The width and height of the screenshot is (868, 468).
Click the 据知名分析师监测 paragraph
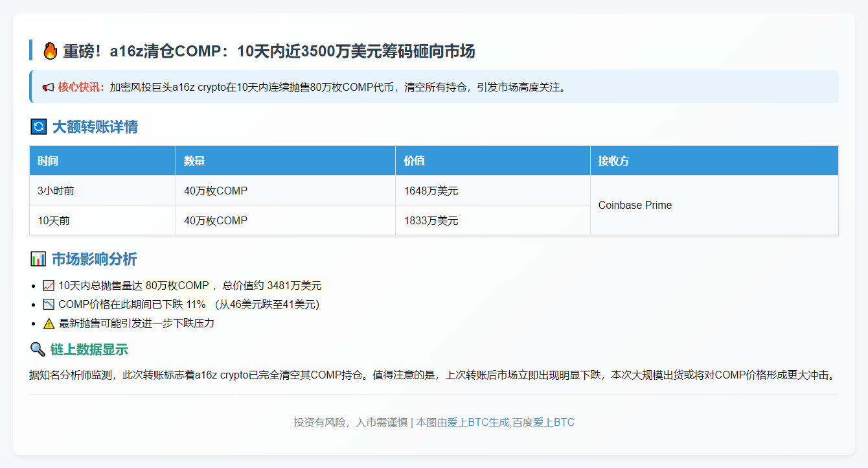pos(434,375)
